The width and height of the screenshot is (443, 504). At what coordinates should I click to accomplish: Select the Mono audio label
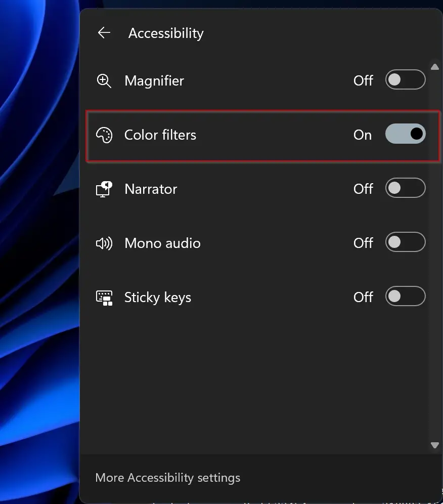coord(162,243)
